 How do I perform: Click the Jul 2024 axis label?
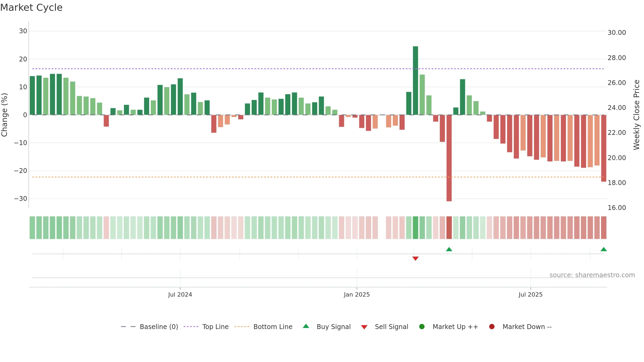pos(180,294)
